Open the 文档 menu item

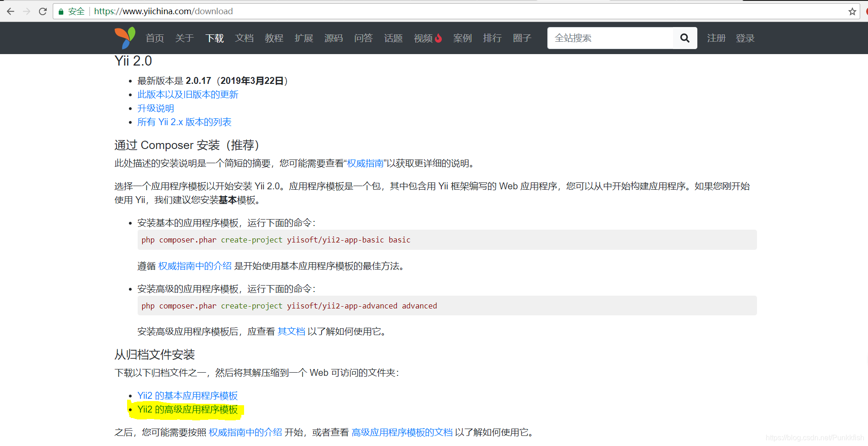click(x=244, y=38)
